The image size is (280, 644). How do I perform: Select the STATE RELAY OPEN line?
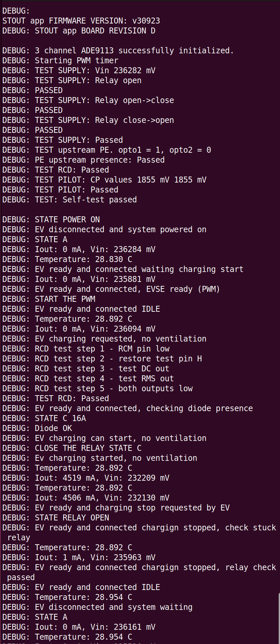coord(55,518)
